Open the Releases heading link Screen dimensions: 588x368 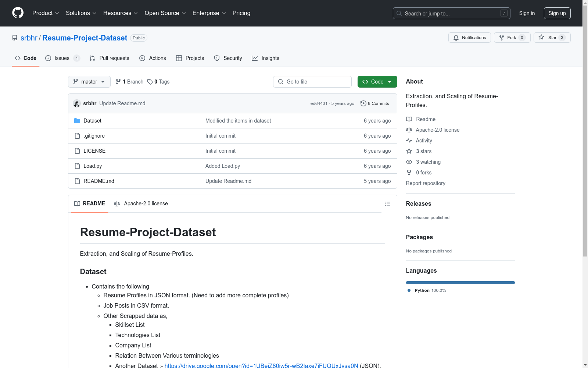point(419,204)
